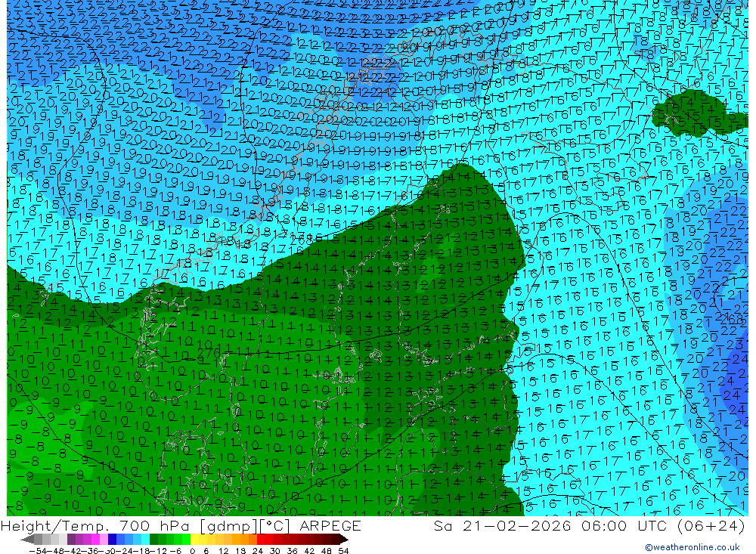
Task: Click the '54' legend scale label at the right end
Action: click(x=343, y=551)
